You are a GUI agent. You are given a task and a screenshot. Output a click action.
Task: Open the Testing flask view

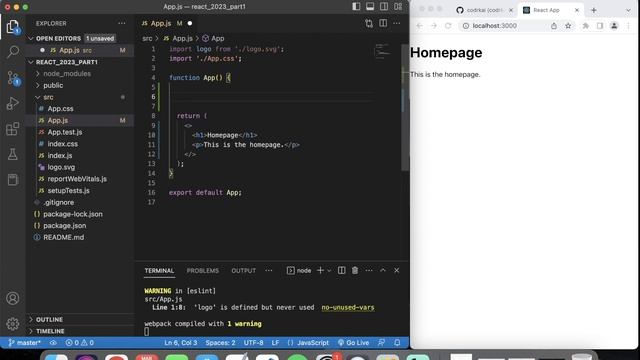[x=13, y=154]
